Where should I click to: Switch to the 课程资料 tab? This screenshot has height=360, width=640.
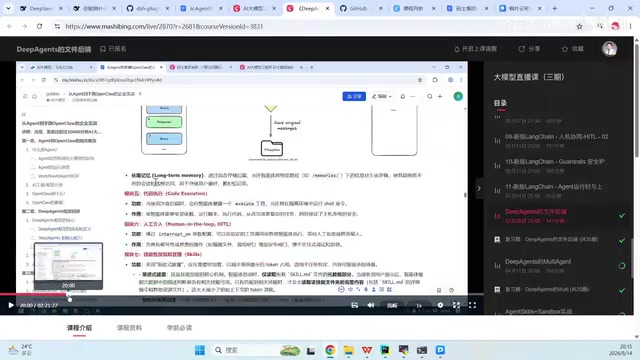coord(129,328)
